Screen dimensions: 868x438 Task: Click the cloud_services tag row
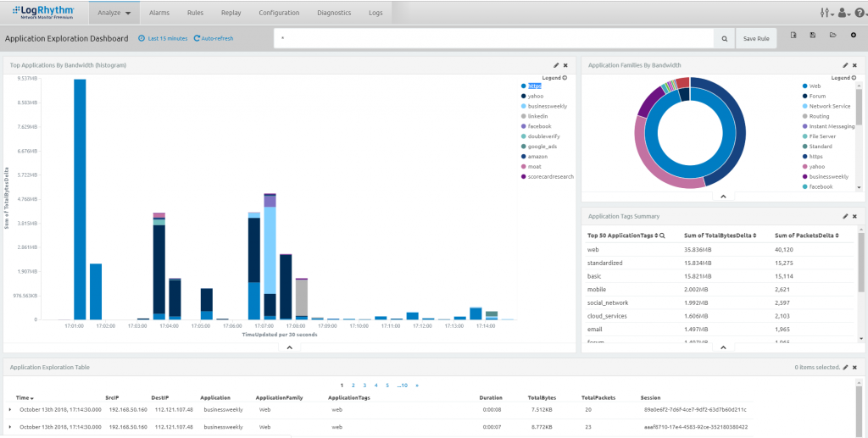(720, 316)
